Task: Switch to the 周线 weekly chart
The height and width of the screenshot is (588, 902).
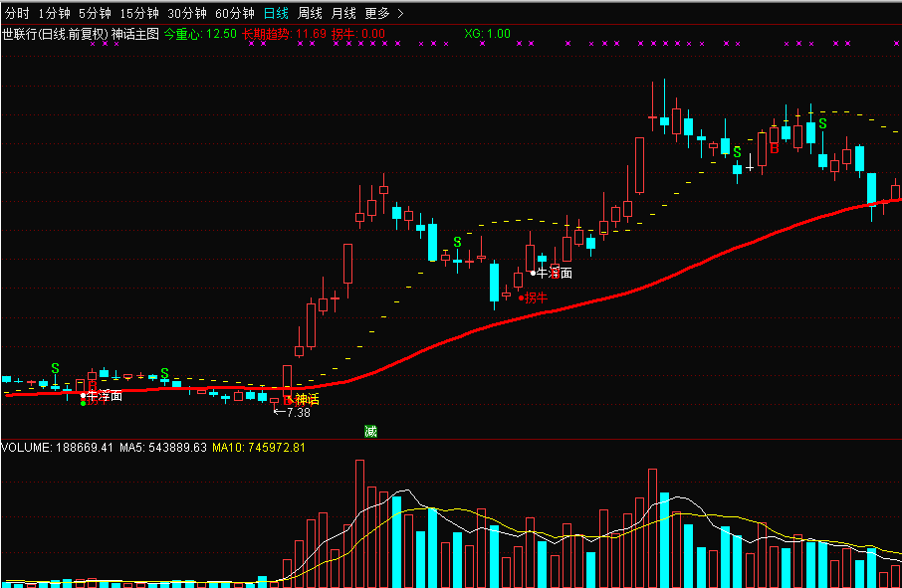Action: click(x=310, y=13)
